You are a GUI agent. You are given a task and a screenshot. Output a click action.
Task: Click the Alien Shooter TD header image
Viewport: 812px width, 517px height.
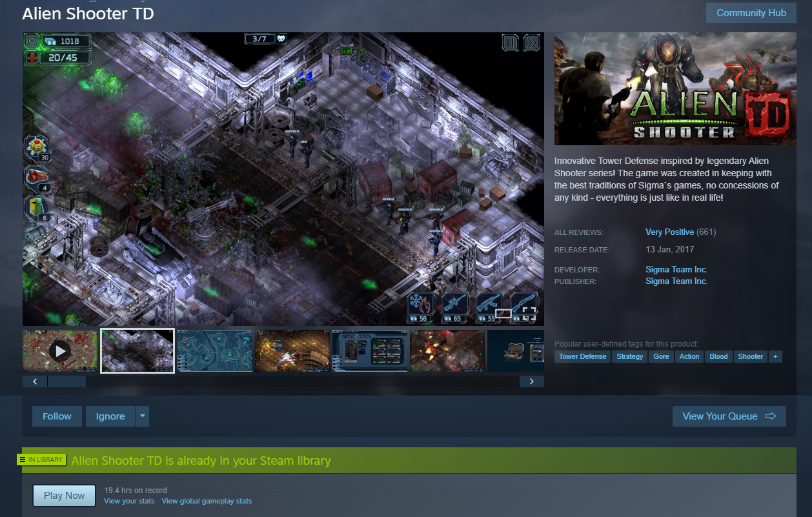(675, 89)
